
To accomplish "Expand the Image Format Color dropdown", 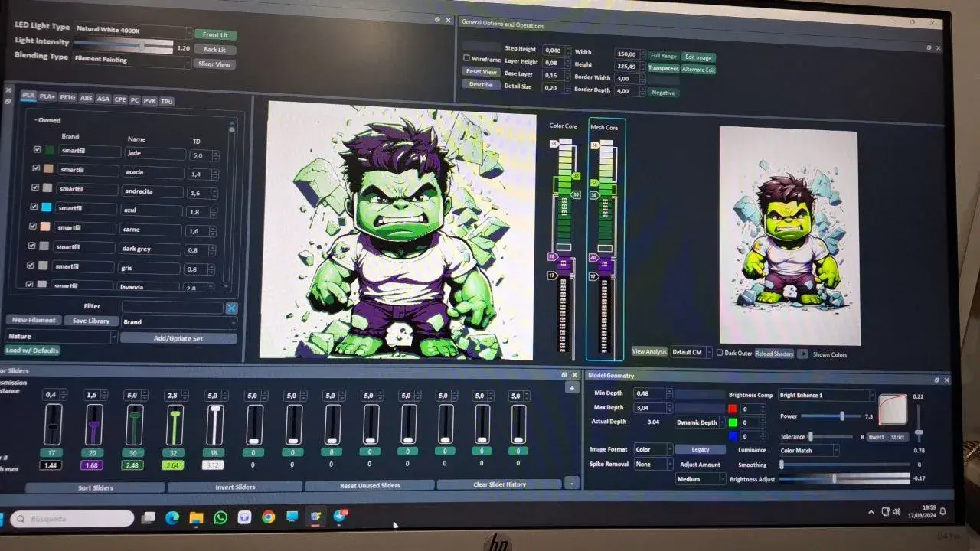I will (653, 450).
